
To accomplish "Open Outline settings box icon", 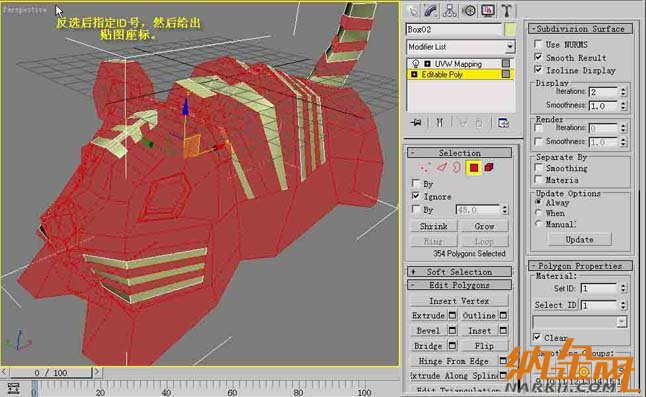I will click(503, 315).
